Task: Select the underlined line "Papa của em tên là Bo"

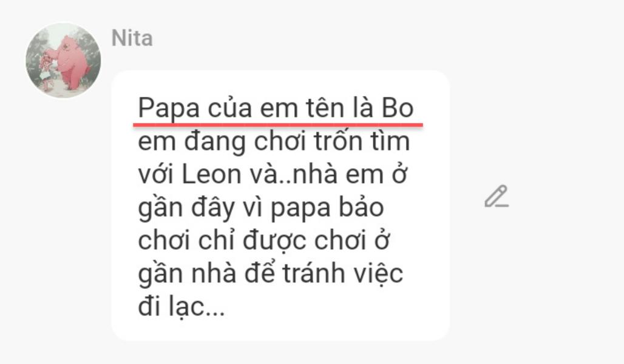Action: [x=276, y=109]
